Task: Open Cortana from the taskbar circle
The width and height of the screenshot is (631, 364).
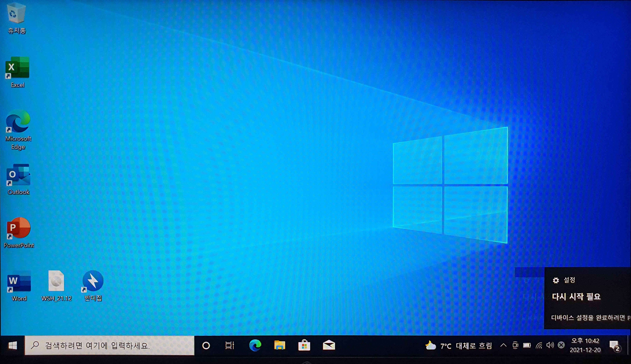Action: [206, 345]
